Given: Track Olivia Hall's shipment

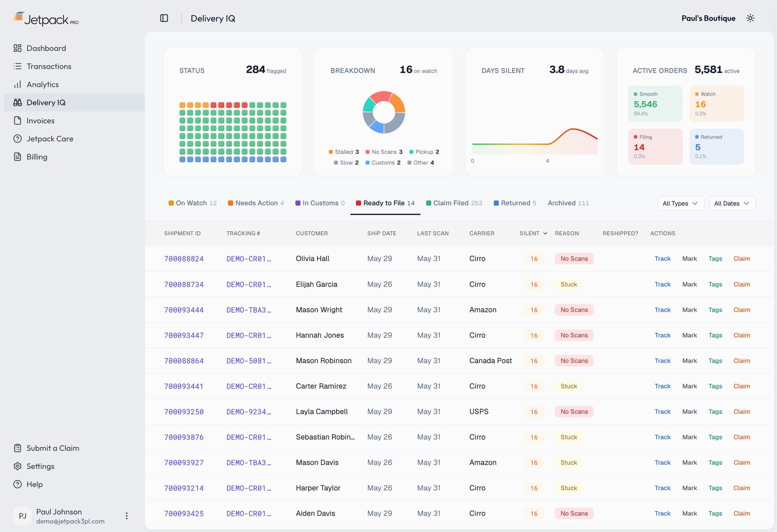Looking at the screenshot, I should click(662, 259).
